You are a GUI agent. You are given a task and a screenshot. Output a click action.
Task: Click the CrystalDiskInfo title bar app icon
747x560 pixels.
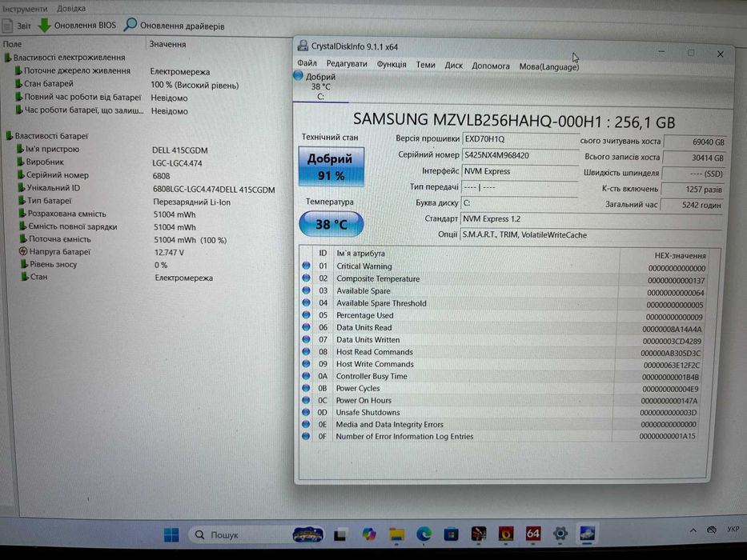click(x=303, y=46)
